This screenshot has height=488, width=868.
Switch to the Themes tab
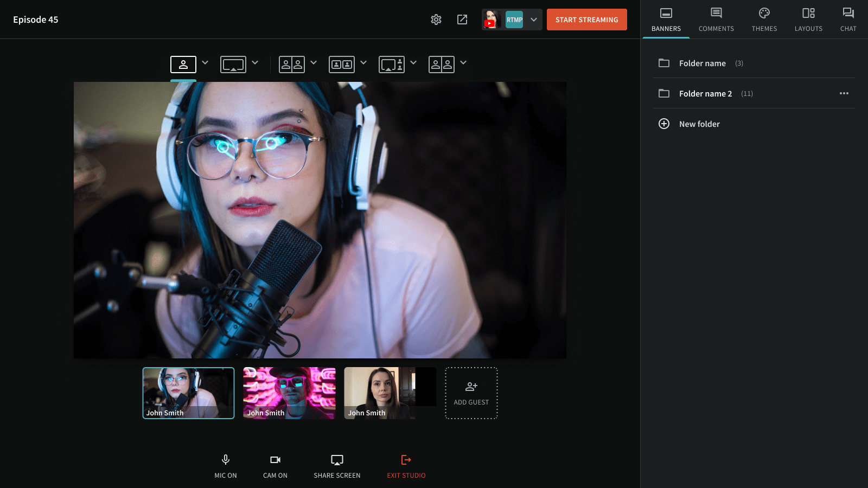pos(764,20)
